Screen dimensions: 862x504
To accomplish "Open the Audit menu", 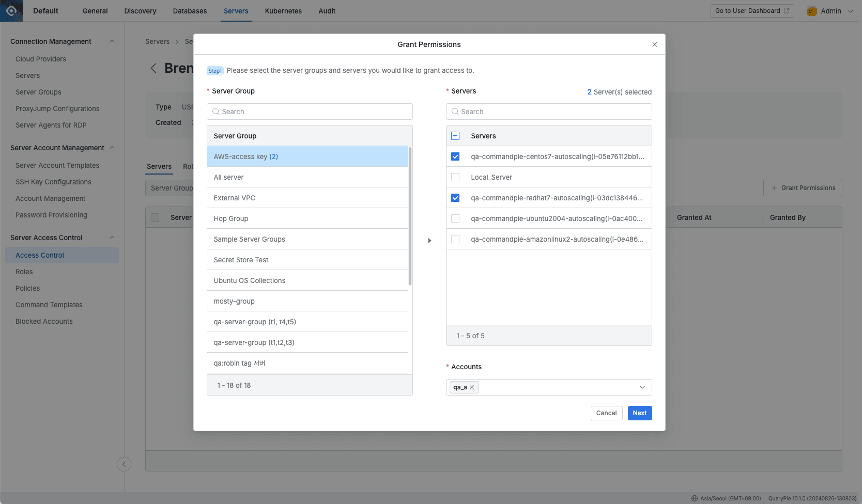I will 327,10.
